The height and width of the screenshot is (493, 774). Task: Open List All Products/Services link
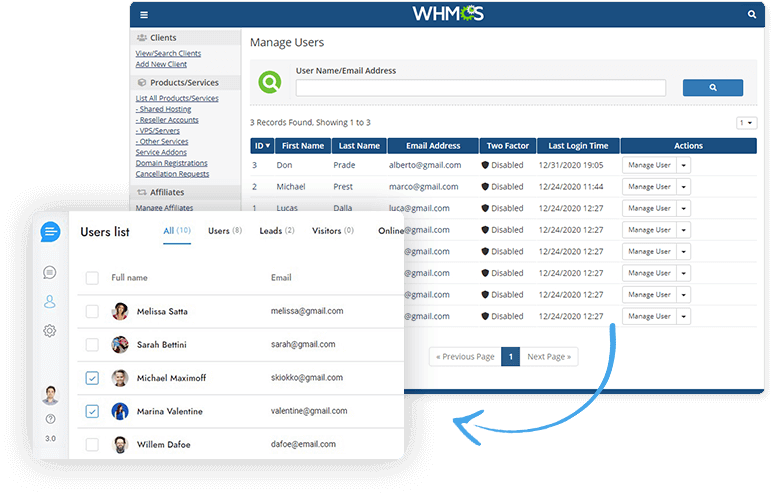click(177, 98)
